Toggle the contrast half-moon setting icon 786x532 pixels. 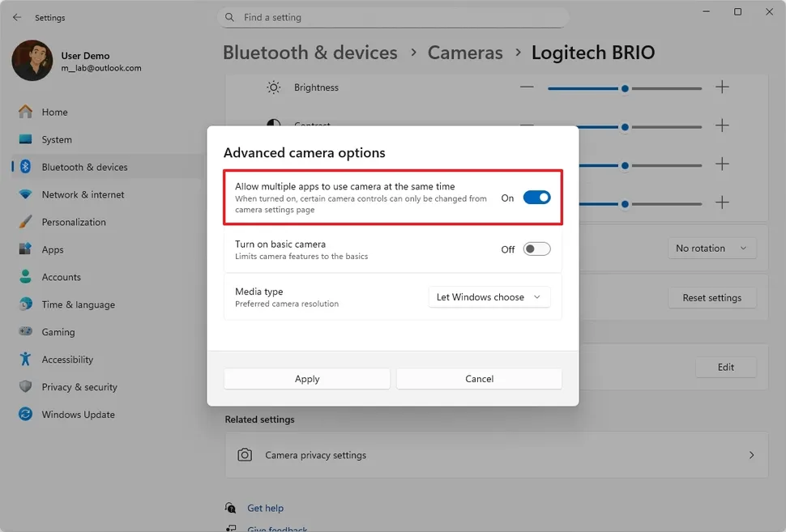(x=273, y=126)
